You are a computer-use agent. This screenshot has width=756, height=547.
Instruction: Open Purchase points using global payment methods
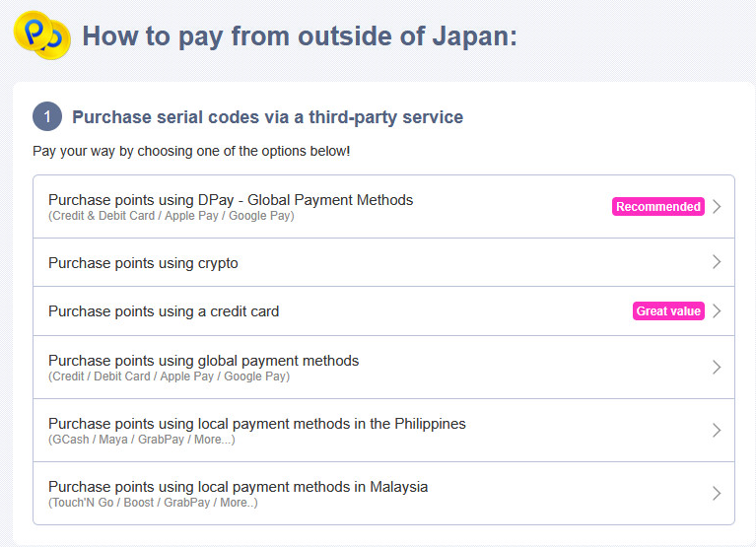coord(203,361)
